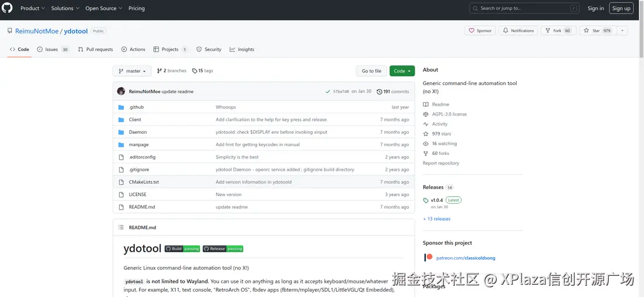The image size is (644, 297).
Task: Select the Code tab
Action: coord(19,49)
